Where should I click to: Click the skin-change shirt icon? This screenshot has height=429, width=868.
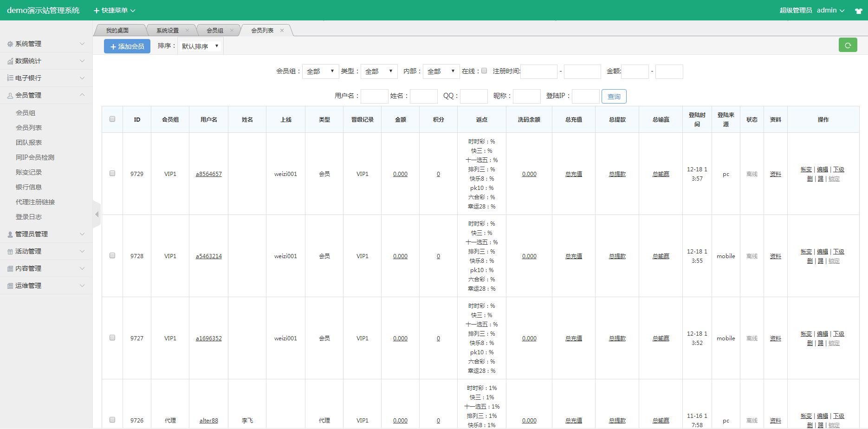(x=859, y=11)
